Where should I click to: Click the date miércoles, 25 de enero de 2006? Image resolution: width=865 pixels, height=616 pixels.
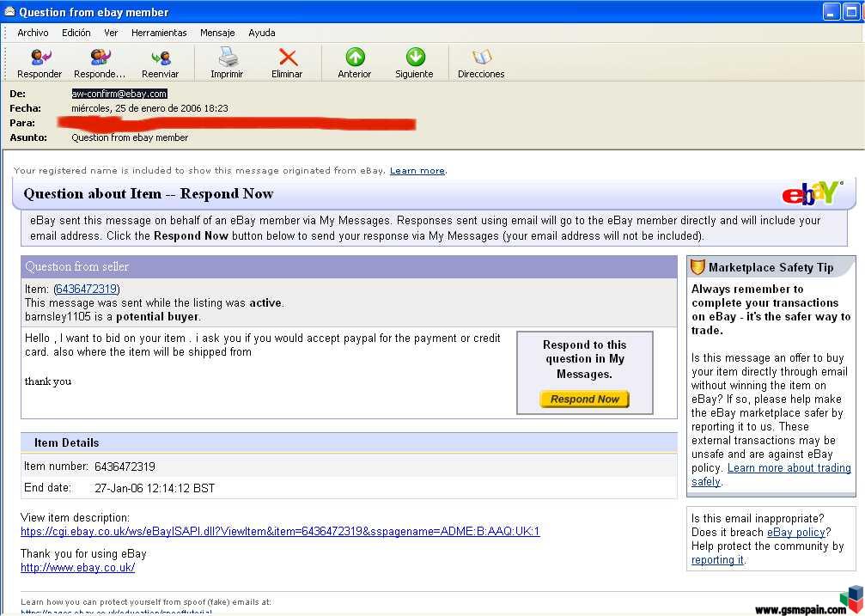(149, 108)
